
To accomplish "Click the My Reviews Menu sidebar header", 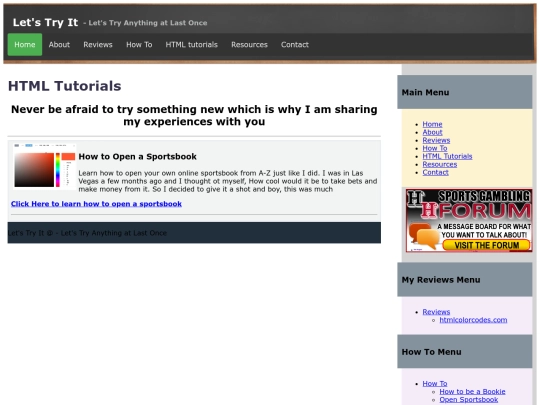I will pyautogui.click(x=465, y=279).
